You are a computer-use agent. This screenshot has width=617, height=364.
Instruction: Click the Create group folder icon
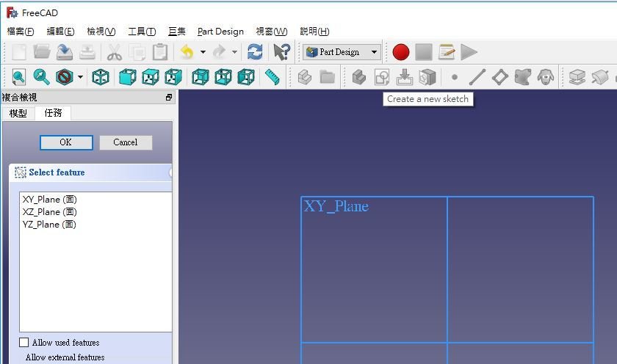[328, 77]
